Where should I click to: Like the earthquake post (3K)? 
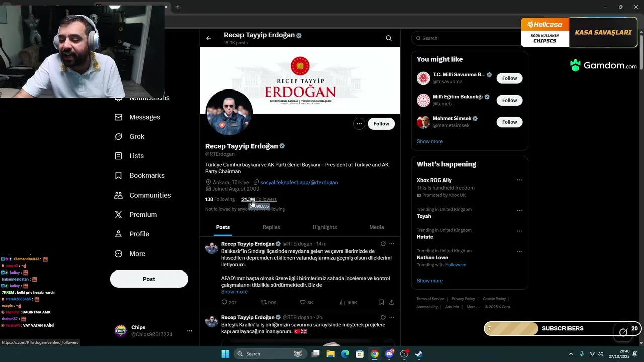pos(306,302)
